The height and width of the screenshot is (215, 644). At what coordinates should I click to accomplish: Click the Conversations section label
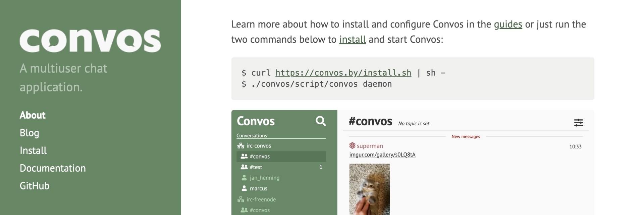coord(252,136)
